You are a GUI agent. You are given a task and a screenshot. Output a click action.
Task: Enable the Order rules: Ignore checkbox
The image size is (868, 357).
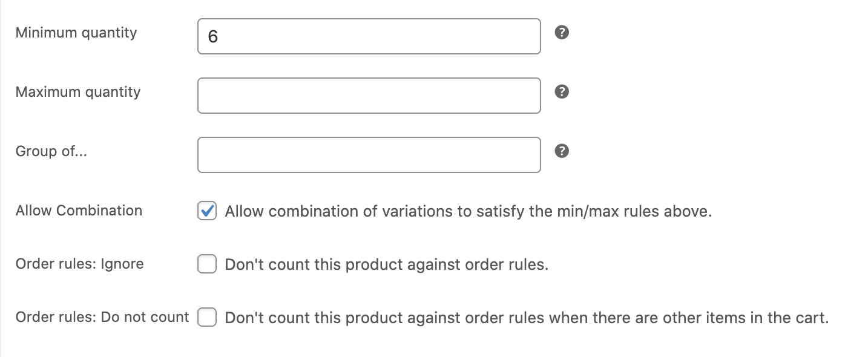point(207,264)
